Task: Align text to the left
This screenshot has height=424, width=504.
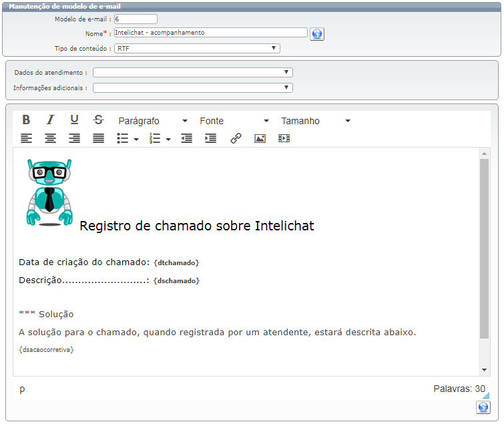Action: click(x=26, y=138)
